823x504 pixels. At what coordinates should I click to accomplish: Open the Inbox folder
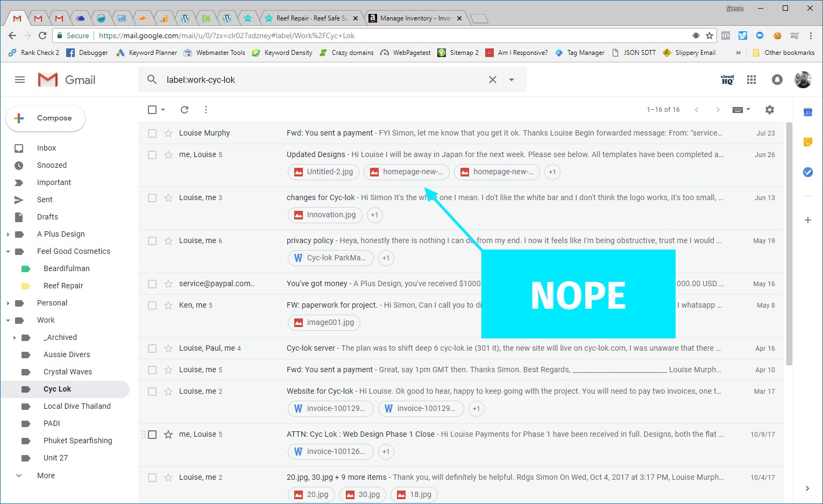tap(46, 148)
